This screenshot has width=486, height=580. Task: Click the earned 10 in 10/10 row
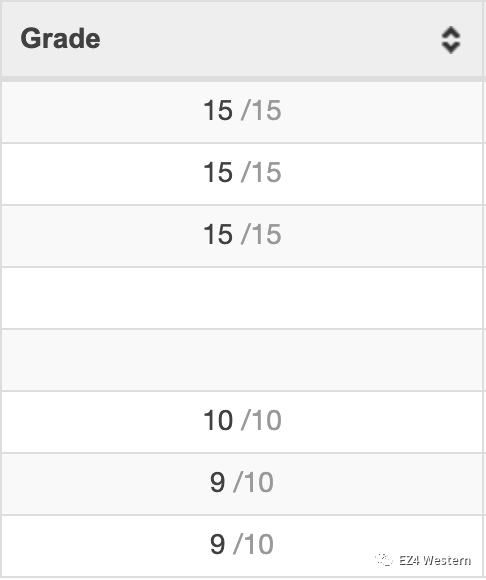coord(218,420)
